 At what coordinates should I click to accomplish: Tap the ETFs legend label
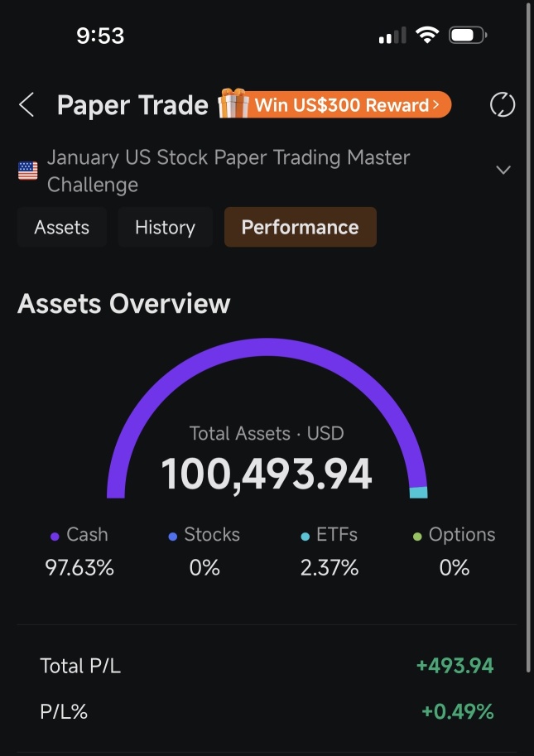337,534
